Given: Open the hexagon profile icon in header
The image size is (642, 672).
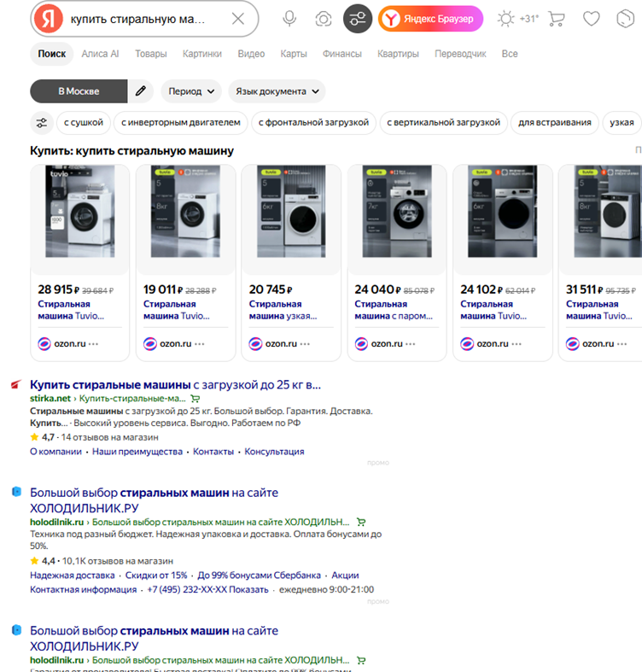Looking at the screenshot, I should click(625, 19).
